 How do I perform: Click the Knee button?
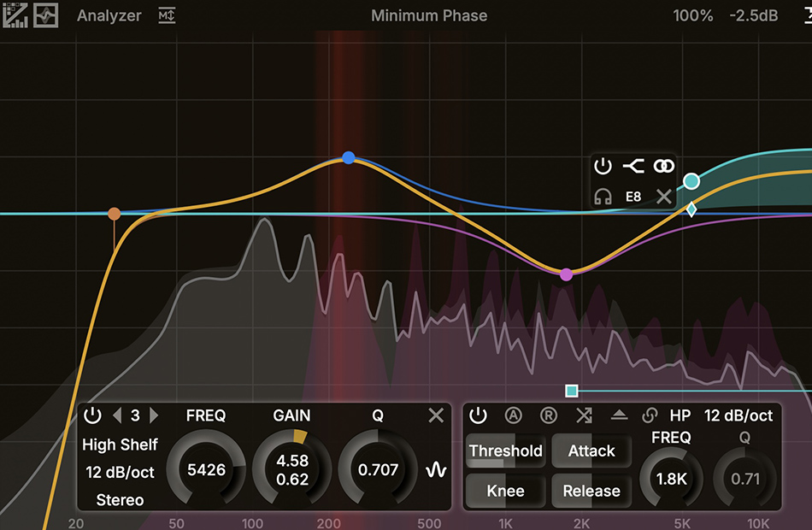[x=505, y=491]
